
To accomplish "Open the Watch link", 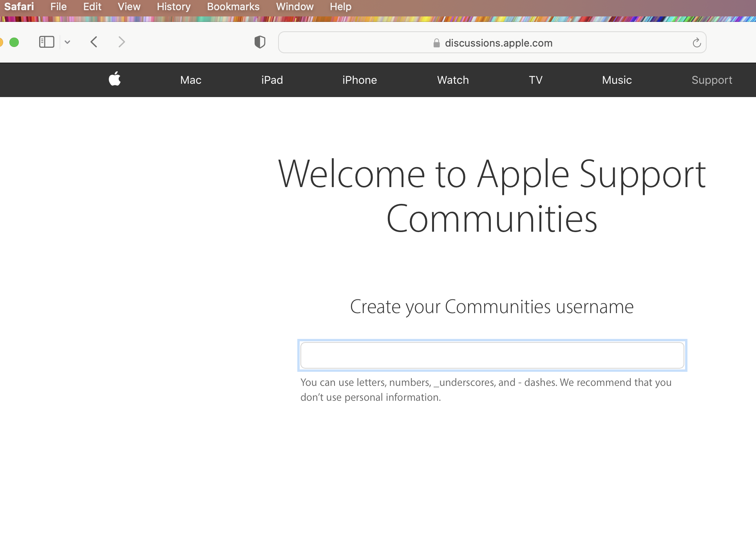I will [x=453, y=80].
